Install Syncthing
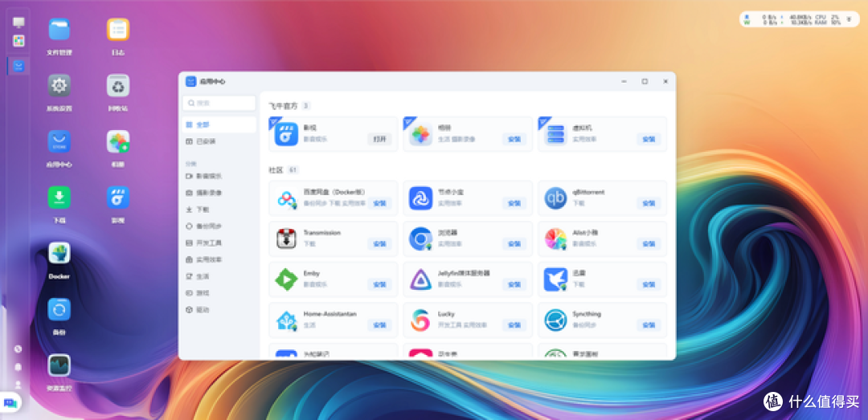868x420 pixels. [x=649, y=325]
